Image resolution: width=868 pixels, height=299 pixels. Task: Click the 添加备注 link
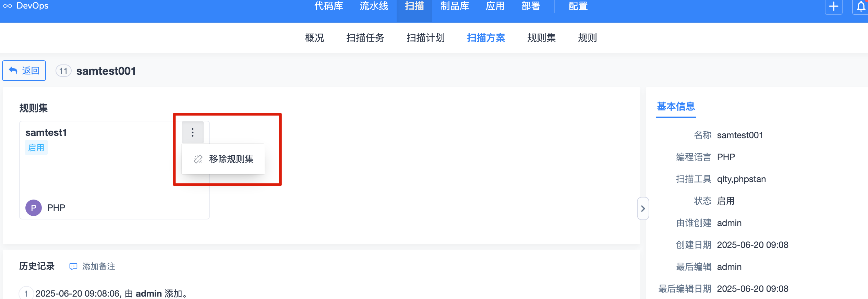tap(99, 266)
